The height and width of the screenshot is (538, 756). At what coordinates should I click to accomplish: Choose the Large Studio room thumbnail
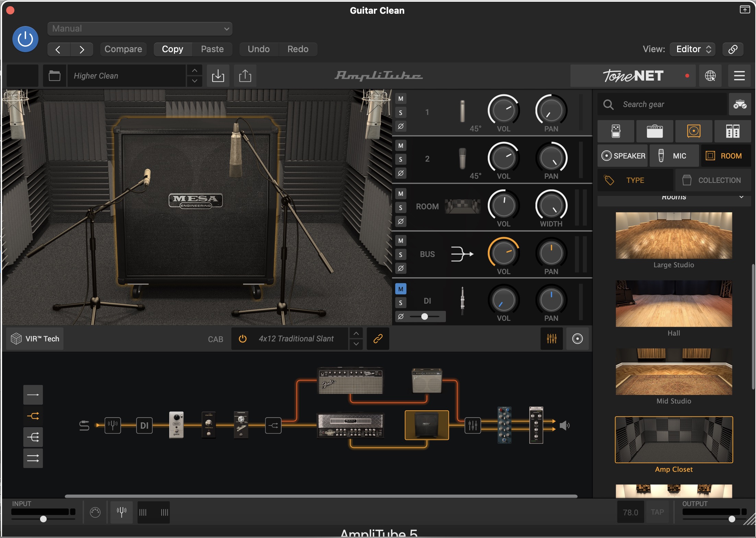click(674, 235)
